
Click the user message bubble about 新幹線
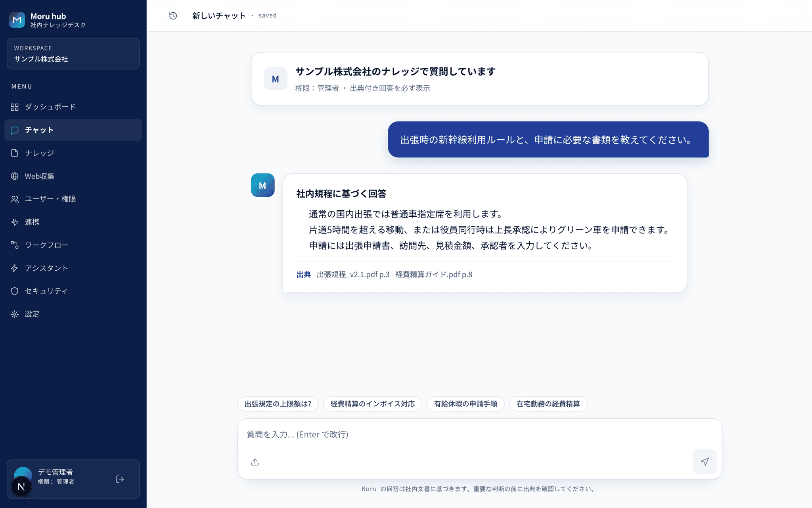coord(548,140)
